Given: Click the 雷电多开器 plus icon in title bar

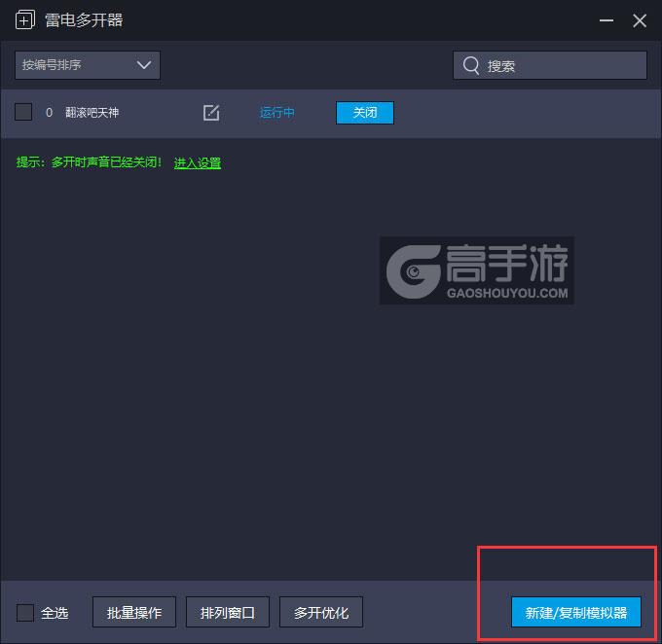Looking at the screenshot, I should click(25, 19).
